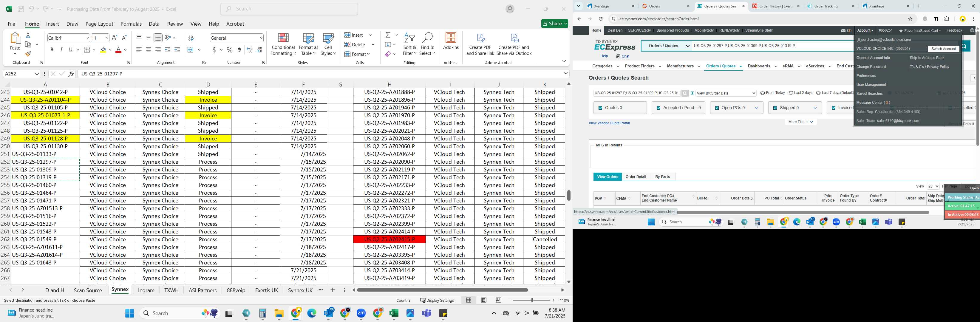Apply Align Right in Alignment group

tap(158, 50)
